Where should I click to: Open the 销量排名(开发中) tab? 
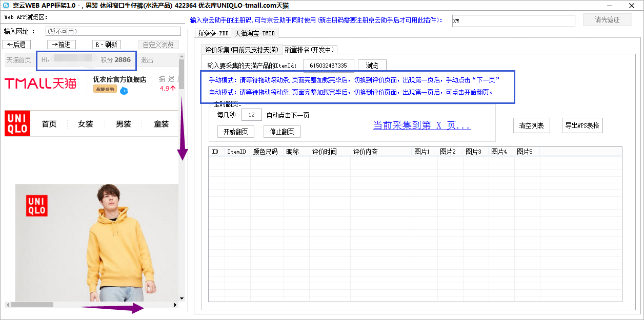coord(310,50)
